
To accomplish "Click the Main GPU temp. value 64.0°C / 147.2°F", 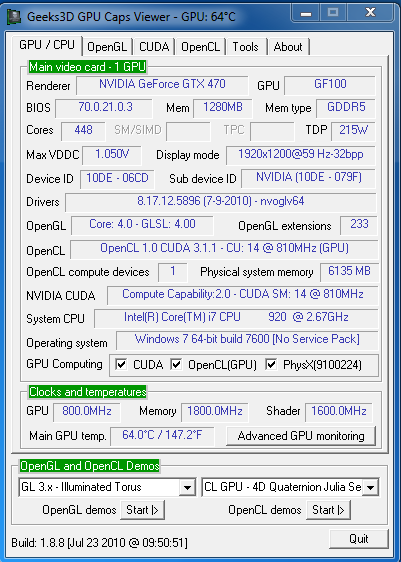I will 162,436.
